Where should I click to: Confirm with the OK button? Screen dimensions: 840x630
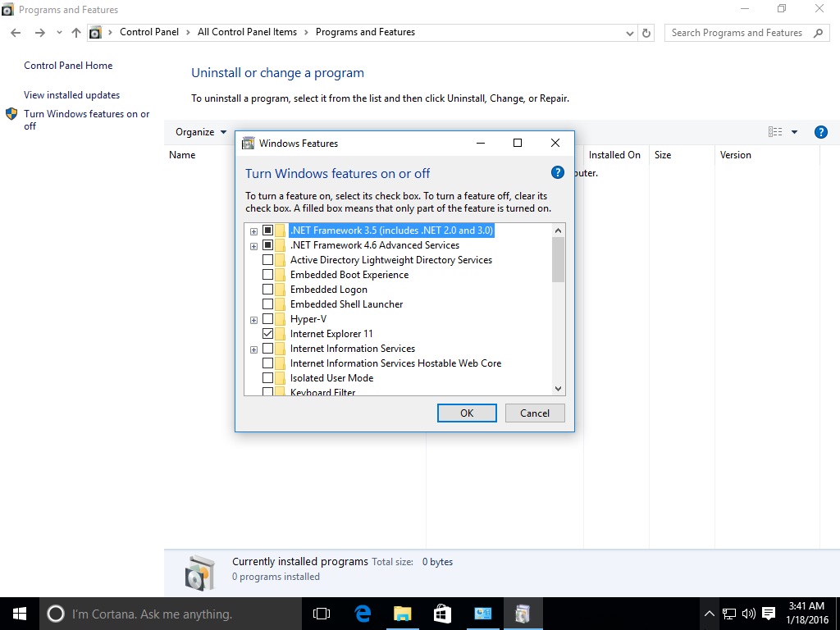pyautogui.click(x=467, y=413)
